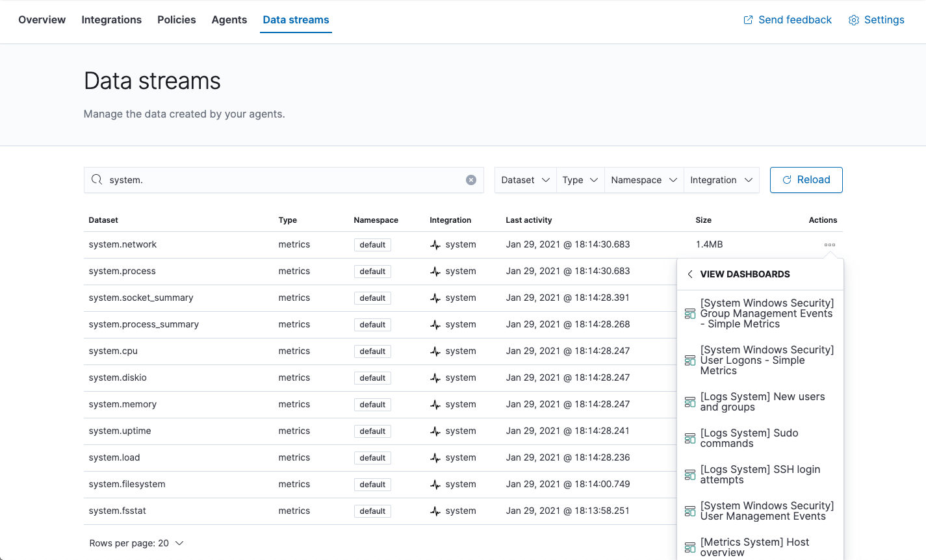Open the Namespace filter dropdown

(643, 179)
